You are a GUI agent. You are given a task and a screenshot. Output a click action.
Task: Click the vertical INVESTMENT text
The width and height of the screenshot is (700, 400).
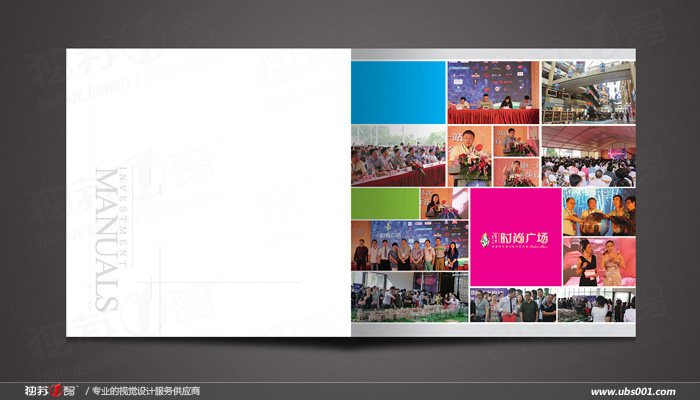click(124, 217)
